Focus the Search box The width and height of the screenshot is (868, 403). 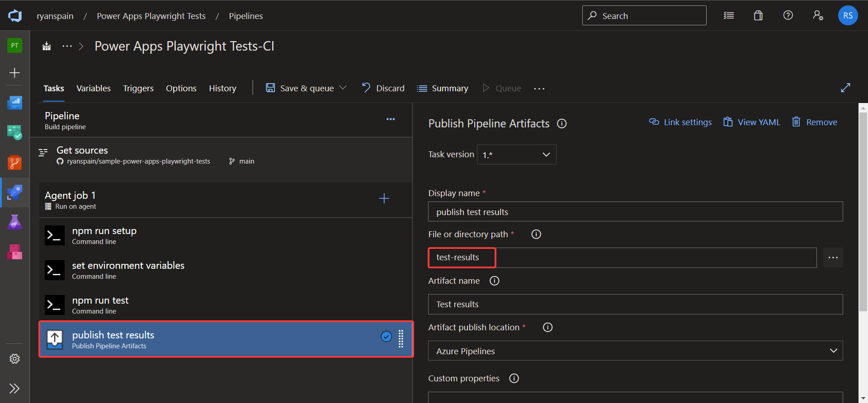coord(644,15)
